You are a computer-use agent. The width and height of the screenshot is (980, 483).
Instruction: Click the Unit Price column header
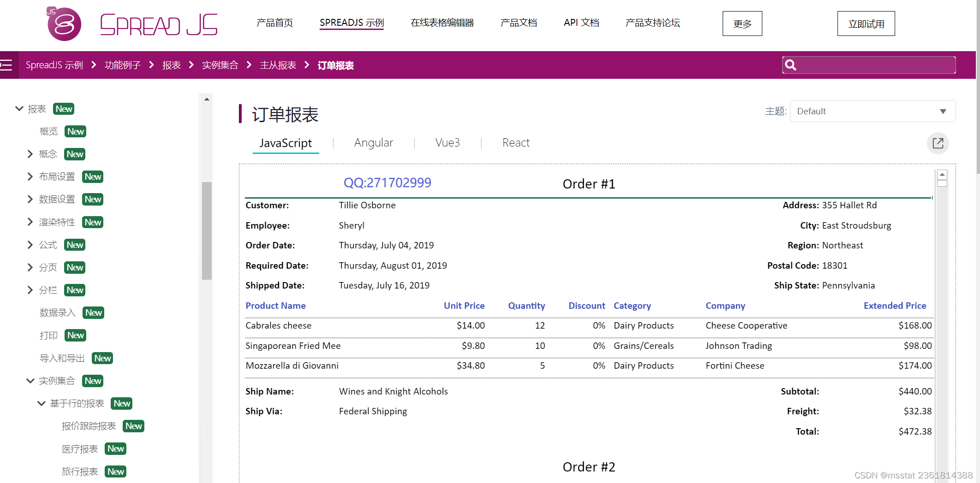tap(464, 306)
